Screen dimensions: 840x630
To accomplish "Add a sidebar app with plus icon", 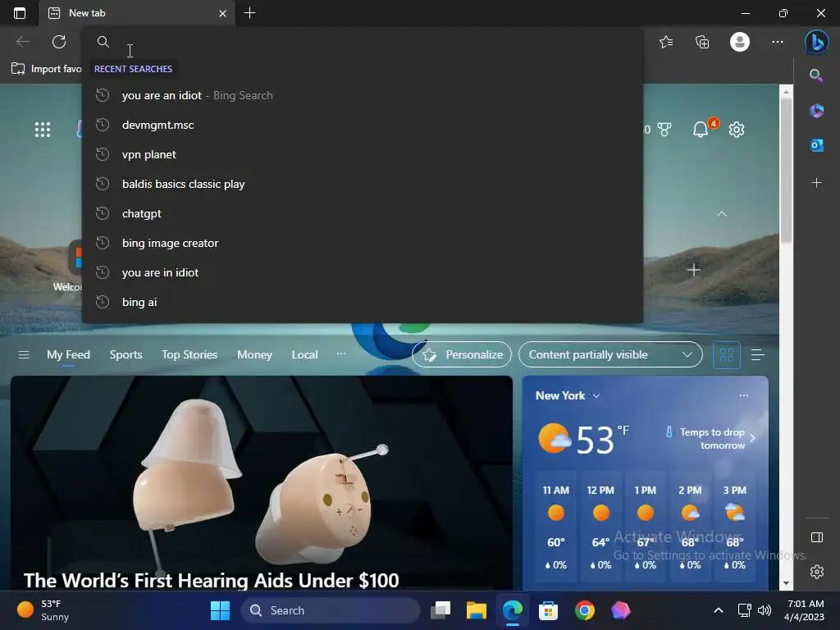I will click(x=816, y=183).
